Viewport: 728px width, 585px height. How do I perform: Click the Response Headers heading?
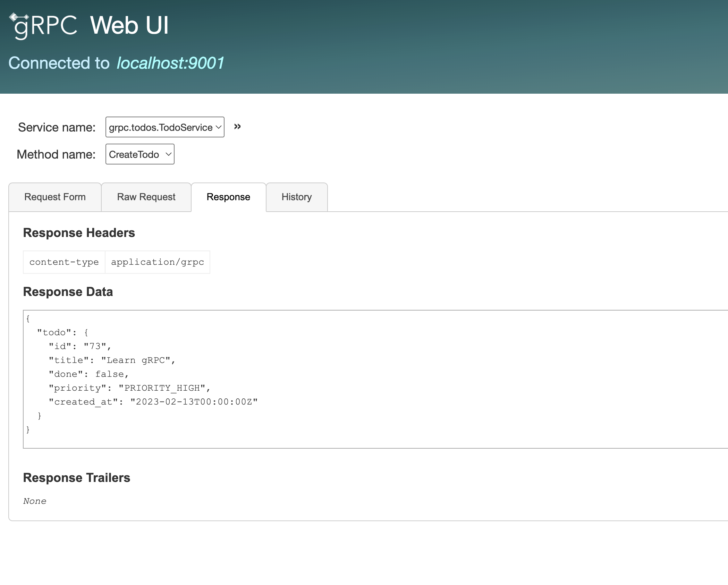tap(79, 232)
